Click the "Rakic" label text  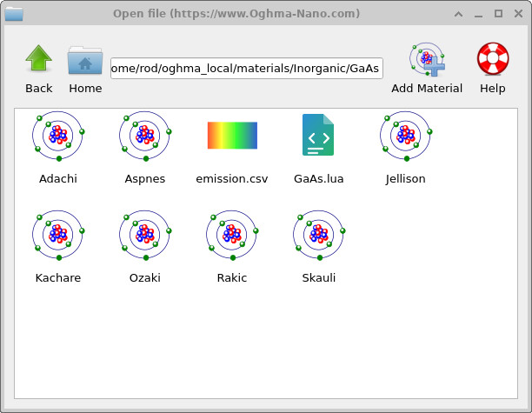232,277
